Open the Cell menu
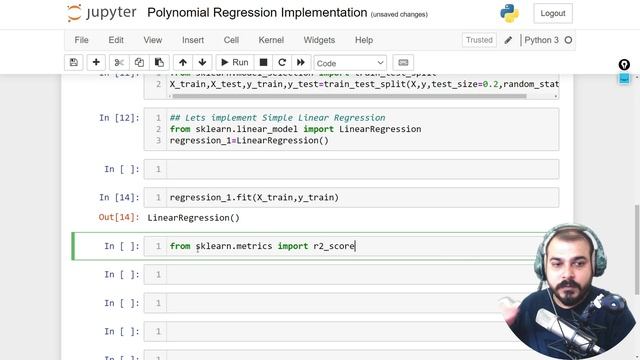 coord(231,40)
